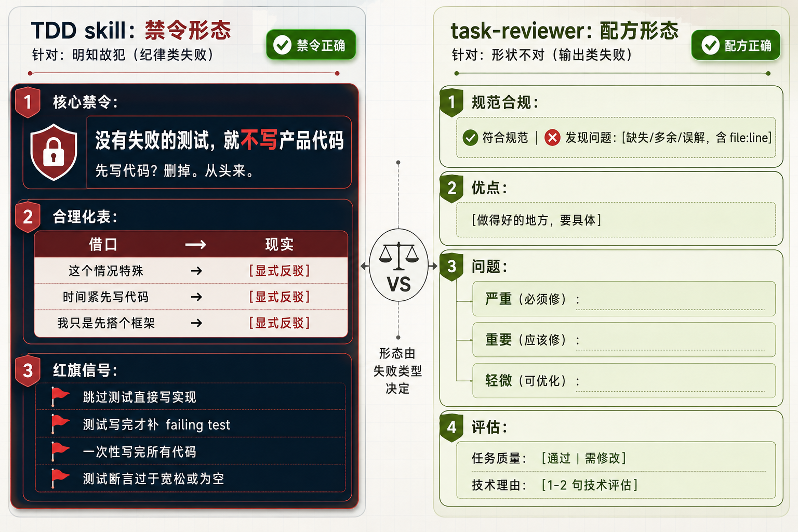Click the green number 4 badge 评估
The image size is (798, 532).
(451, 427)
